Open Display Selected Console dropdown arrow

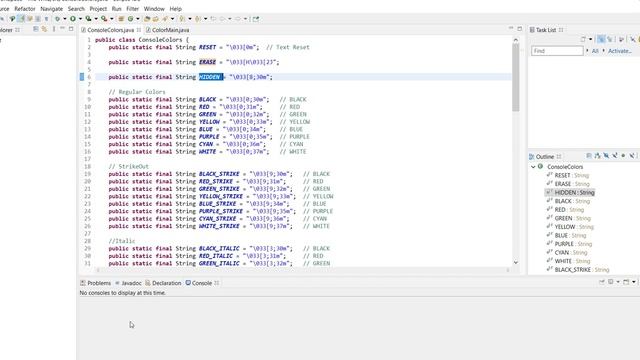click(x=618, y=282)
